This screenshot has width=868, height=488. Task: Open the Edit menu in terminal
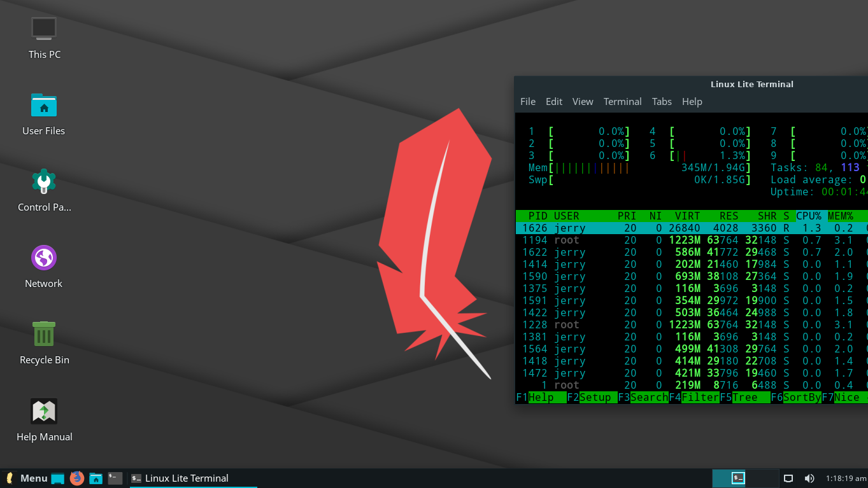pyautogui.click(x=554, y=102)
